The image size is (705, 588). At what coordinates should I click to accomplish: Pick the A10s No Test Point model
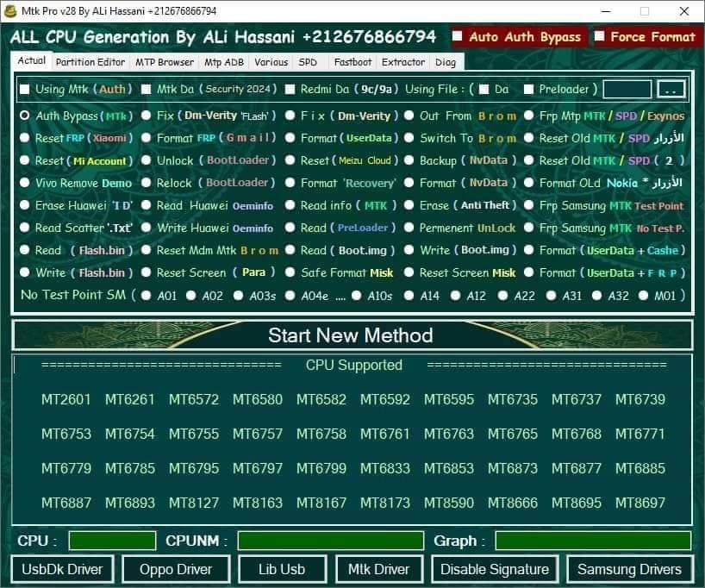[358, 296]
